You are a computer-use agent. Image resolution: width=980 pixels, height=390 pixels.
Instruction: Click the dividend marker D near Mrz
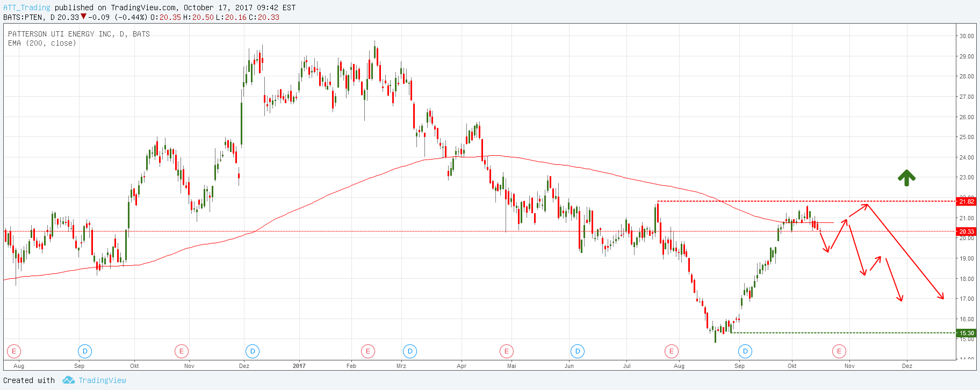point(410,351)
